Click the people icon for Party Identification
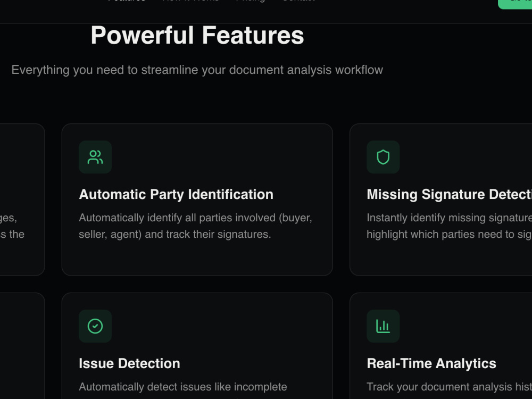The image size is (532, 399). click(x=95, y=157)
